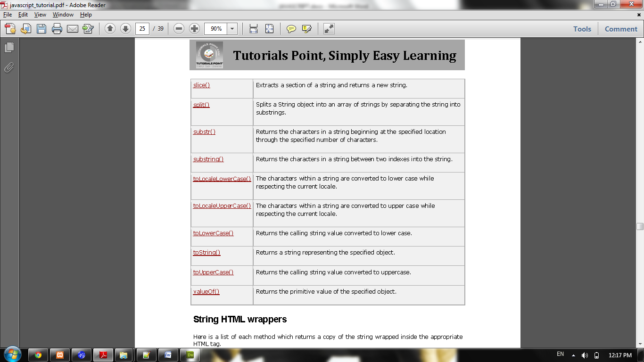Click the 90% zoom value field
The image size is (644, 362).
click(x=216, y=29)
